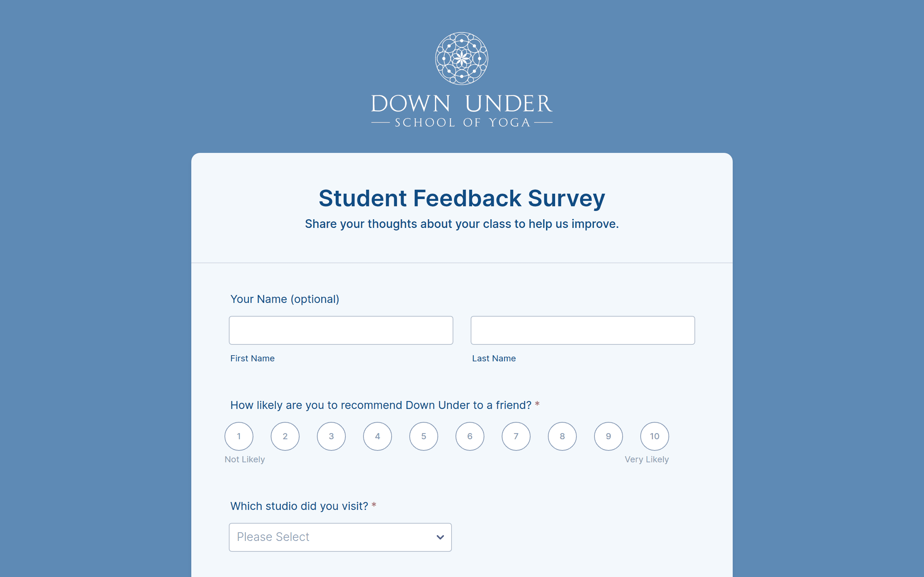Choose rating 2 on recommendation scale
The image size is (924, 577).
pyautogui.click(x=285, y=436)
